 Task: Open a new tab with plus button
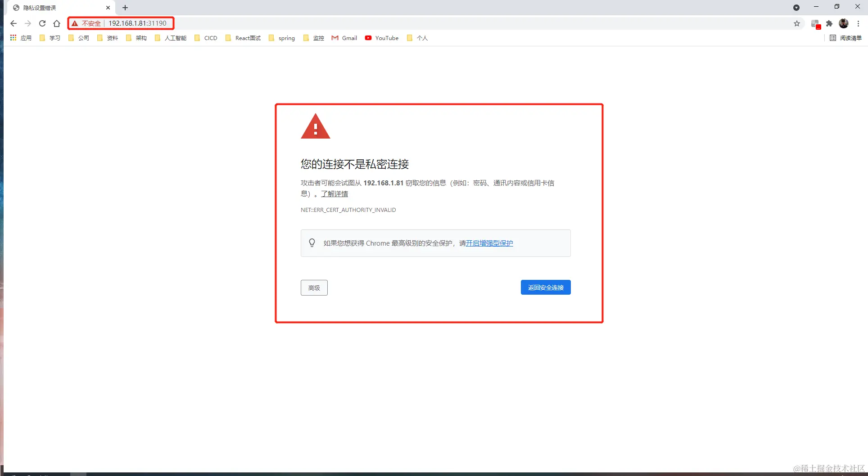pos(125,8)
